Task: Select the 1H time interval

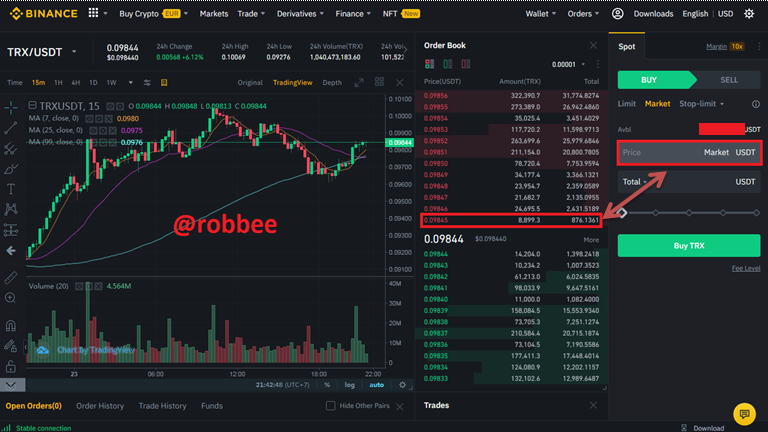Action: click(58, 83)
